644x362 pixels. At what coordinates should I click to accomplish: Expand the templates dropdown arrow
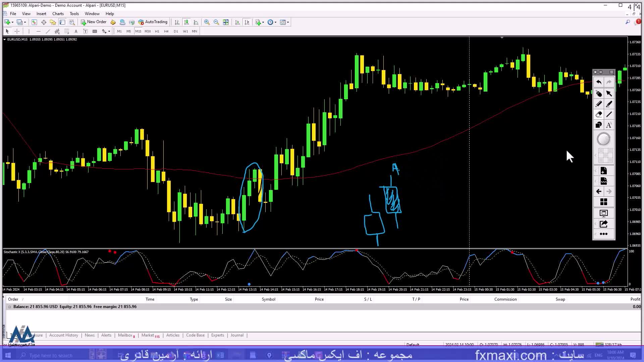(x=288, y=22)
